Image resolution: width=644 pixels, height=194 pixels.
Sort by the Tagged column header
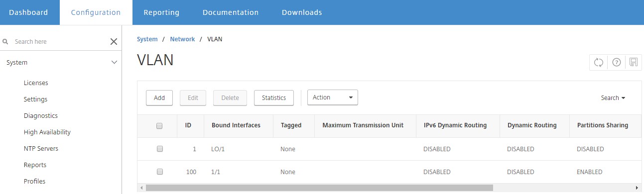pos(291,125)
